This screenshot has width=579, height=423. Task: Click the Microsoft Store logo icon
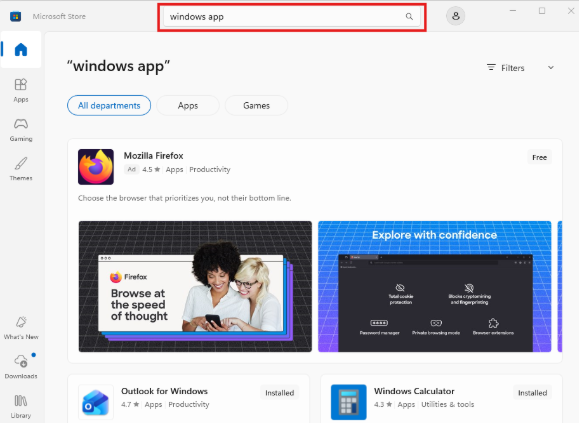[x=16, y=16]
